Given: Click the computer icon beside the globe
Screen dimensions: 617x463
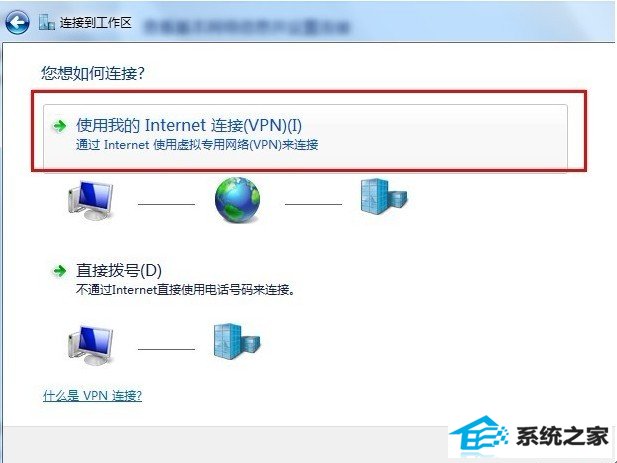Looking at the screenshot, I should 91,200.
